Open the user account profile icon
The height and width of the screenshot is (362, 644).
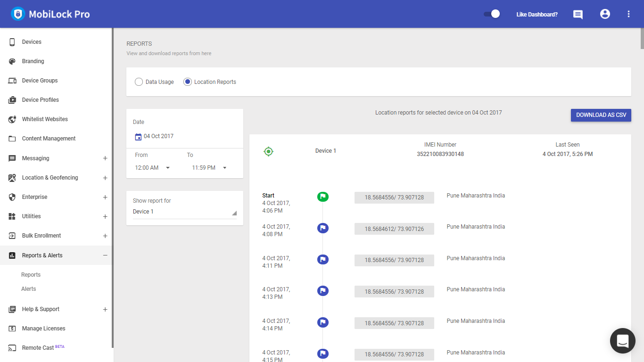tap(605, 14)
